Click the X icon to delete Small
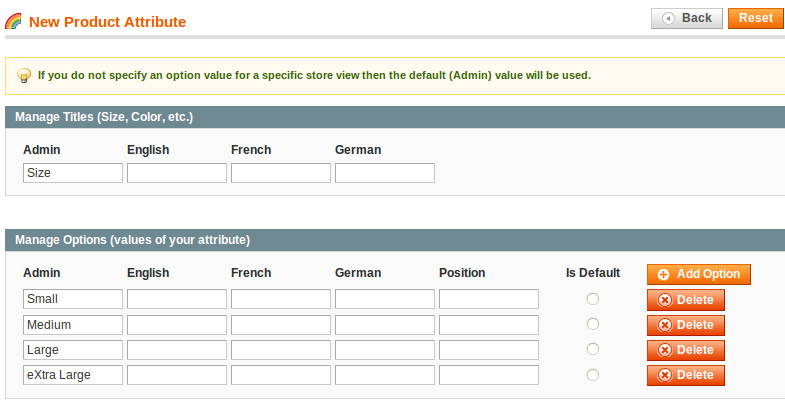Screen dimensions: 785x403 pyautogui.click(x=664, y=300)
